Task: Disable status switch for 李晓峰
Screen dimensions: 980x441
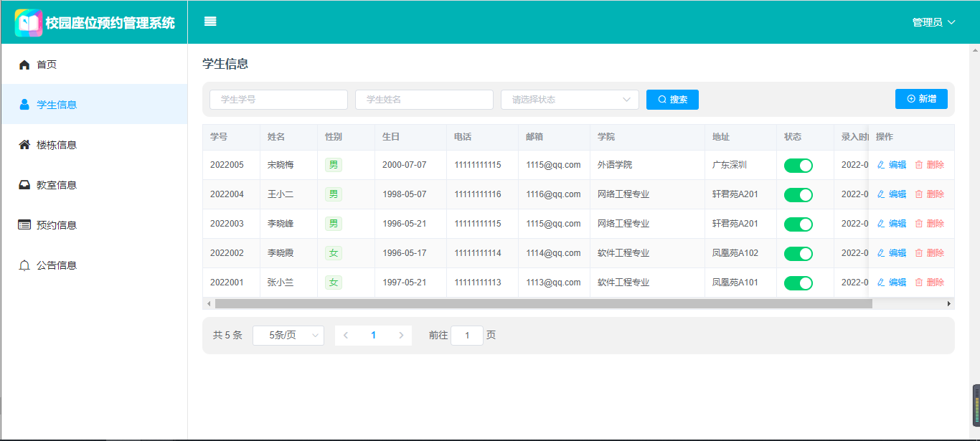Action: pos(798,224)
